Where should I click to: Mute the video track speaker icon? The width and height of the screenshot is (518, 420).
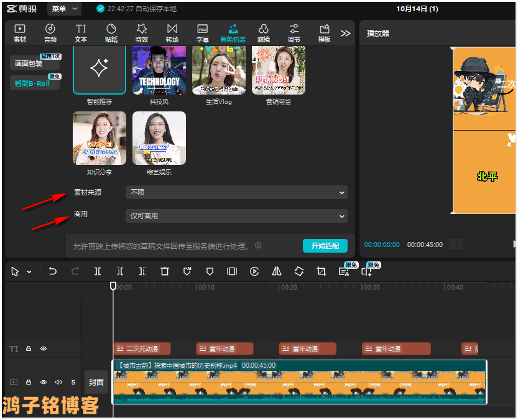(x=58, y=382)
